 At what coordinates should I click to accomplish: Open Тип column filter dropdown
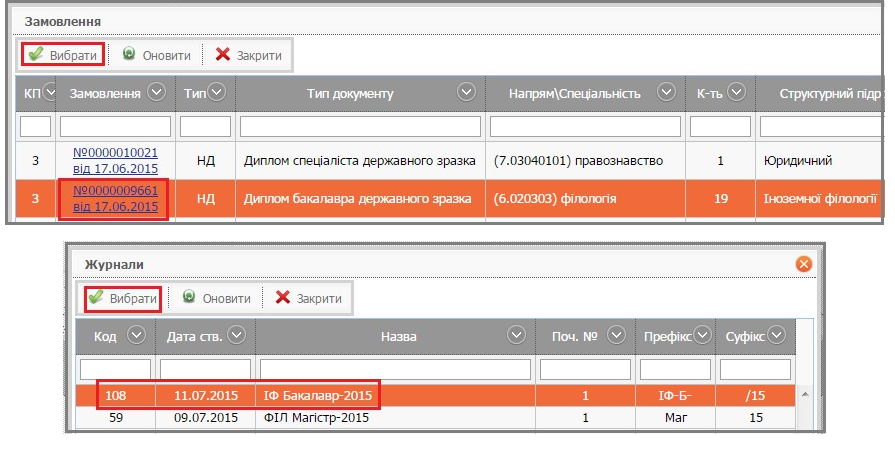click(217, 92)
